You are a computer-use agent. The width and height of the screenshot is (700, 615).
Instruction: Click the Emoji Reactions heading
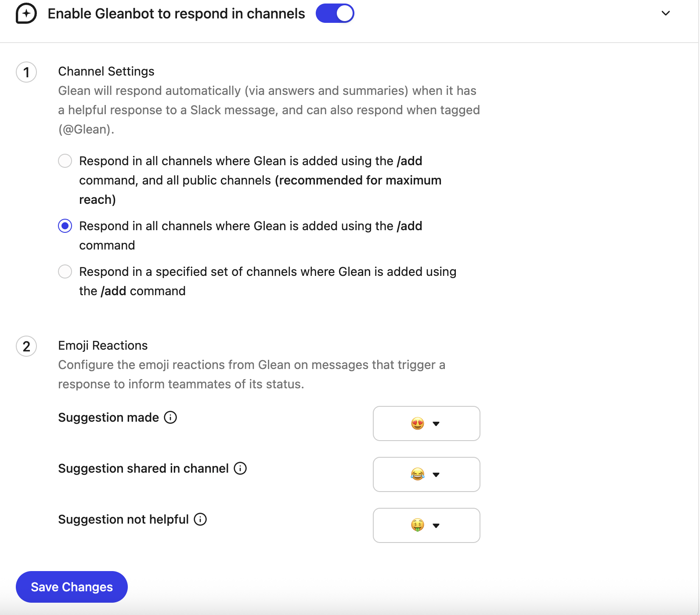(103, 345)
